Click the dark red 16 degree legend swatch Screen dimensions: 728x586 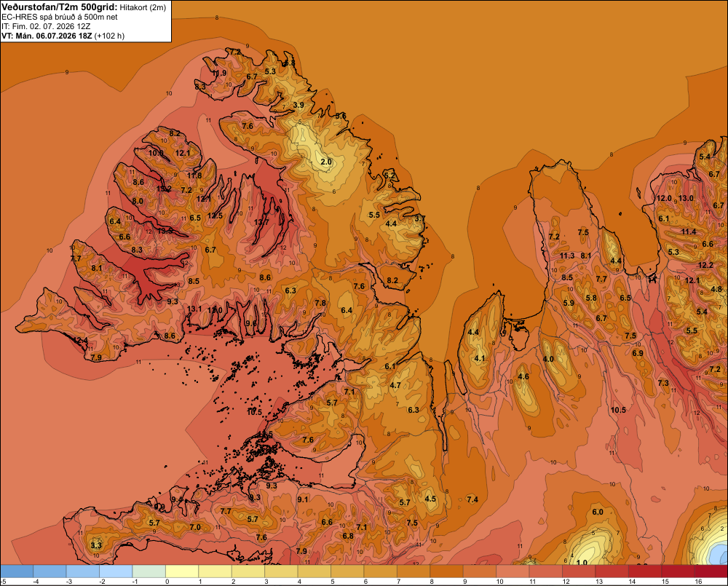(x=711, y=571)
